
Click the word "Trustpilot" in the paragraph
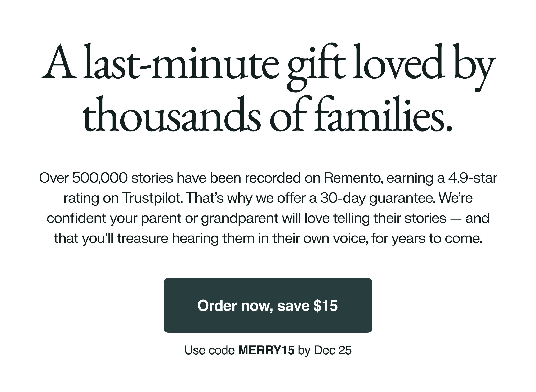pyautogui.click(x=152, y=198)
